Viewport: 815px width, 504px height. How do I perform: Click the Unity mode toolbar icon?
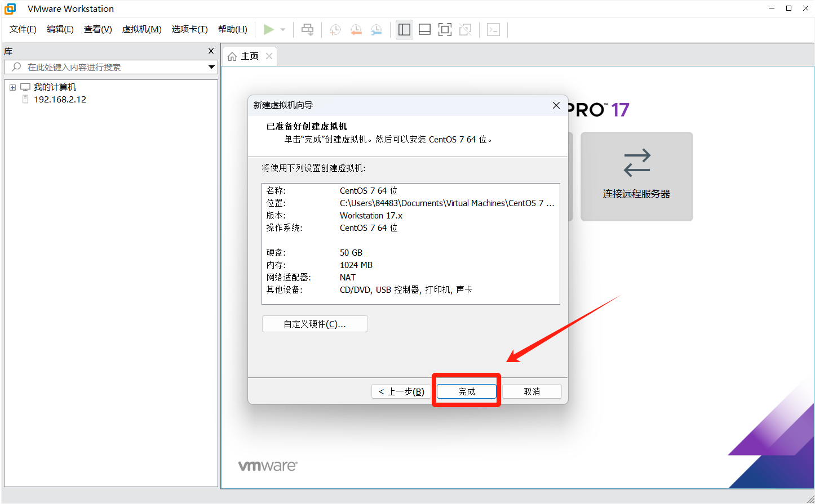coord(466,30)
